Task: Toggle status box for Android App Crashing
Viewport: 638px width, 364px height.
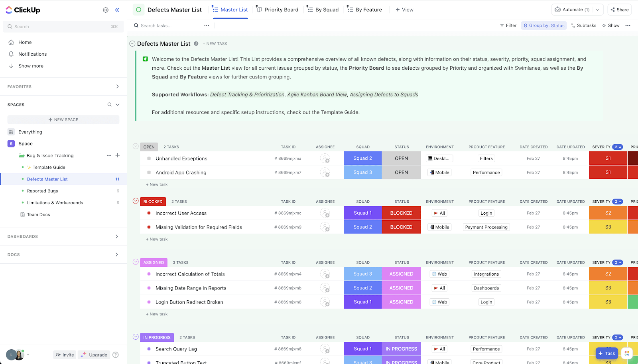Action: coord(149,172)
